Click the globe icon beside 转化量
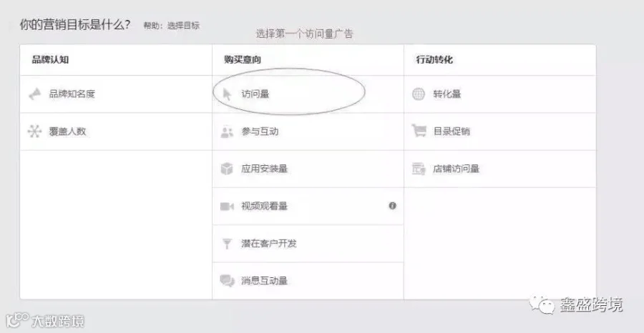 click(x=419, y=94)
